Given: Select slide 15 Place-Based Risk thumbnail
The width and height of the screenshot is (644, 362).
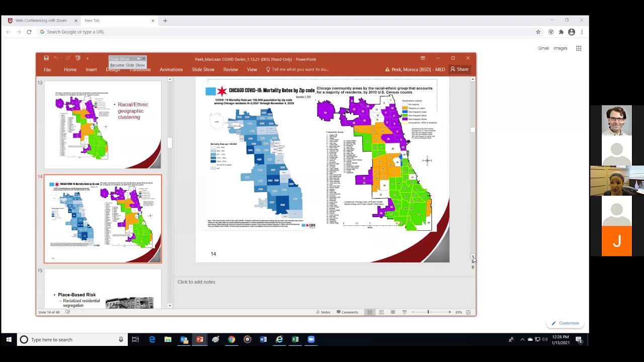Looking at the screenshot, I should click(x=103, y=289).
